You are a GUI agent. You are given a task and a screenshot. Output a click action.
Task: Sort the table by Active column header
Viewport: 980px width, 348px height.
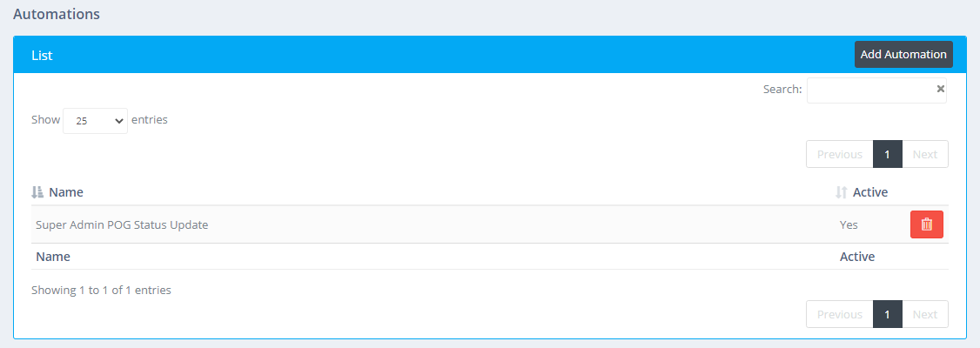870,192
